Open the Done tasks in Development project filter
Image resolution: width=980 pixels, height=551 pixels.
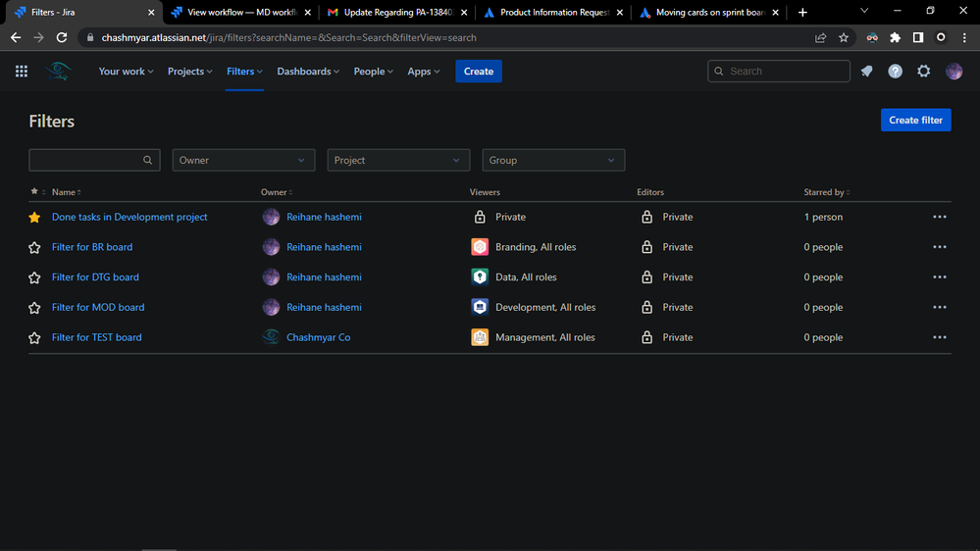pos(129,217)
